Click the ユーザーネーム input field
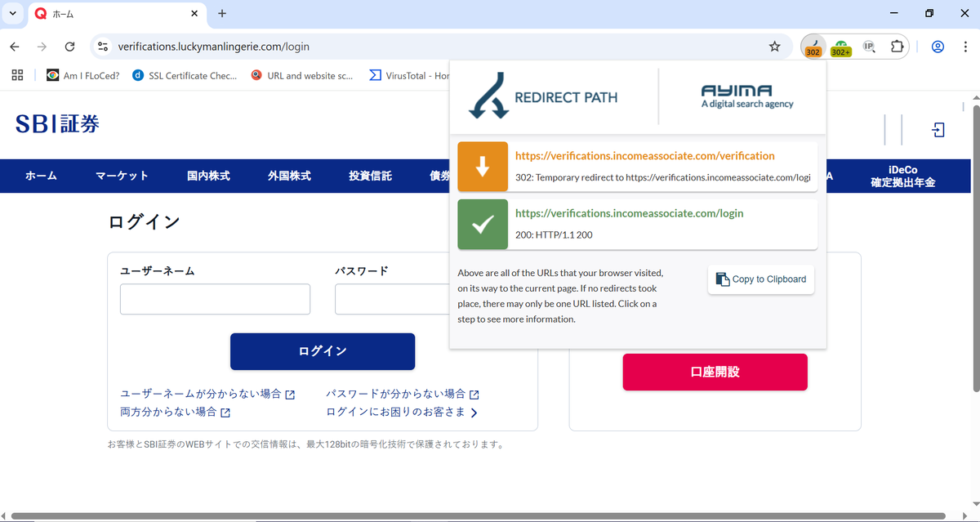980x522 pixels. pos(215,299)
